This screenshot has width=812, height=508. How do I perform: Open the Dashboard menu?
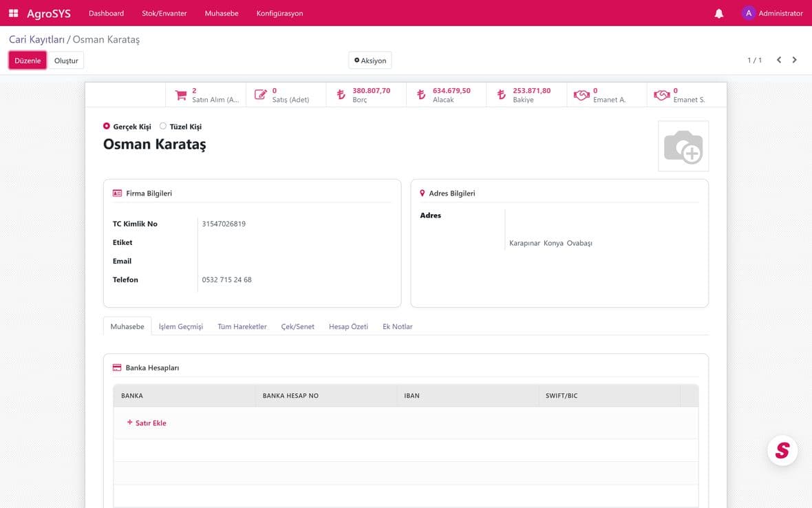(x=106, y=13)
